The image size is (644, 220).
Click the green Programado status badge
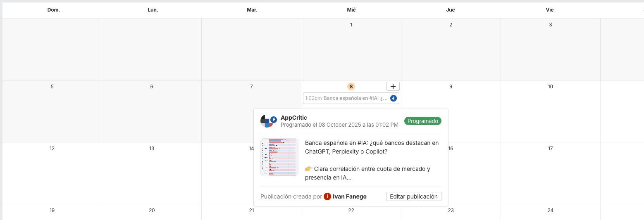(422, 121)
